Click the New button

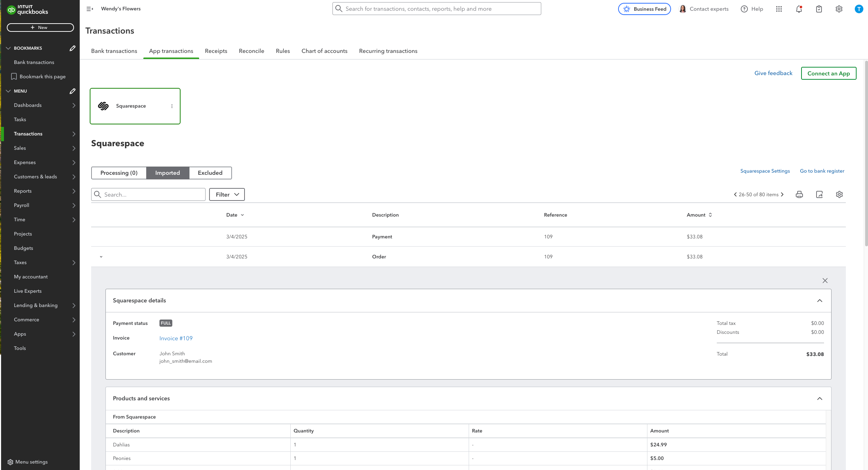tap(40, 28)
